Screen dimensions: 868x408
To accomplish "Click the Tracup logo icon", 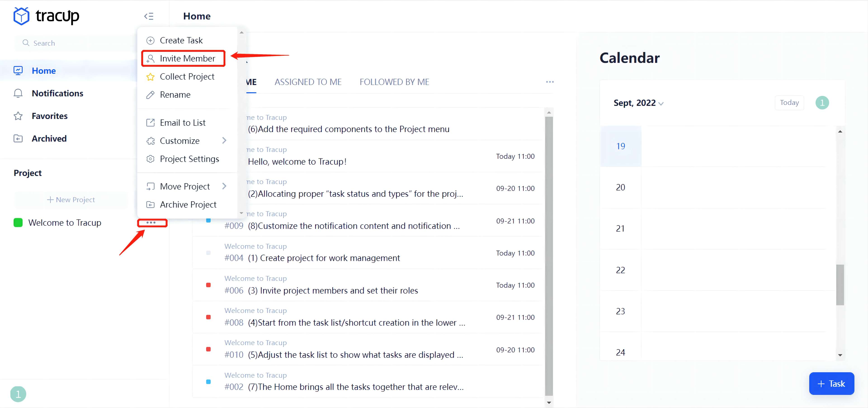I will click(21, 16).
